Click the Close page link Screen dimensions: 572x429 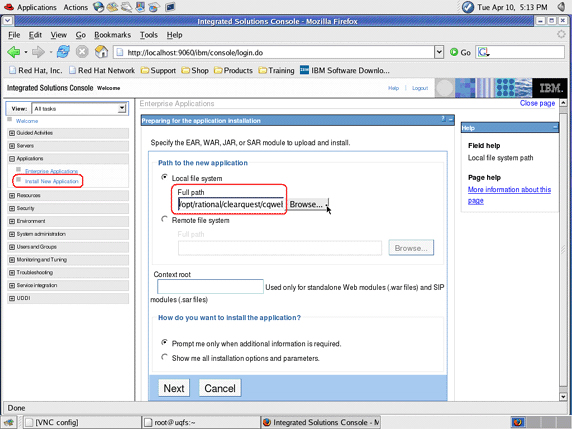pos(537,103)
